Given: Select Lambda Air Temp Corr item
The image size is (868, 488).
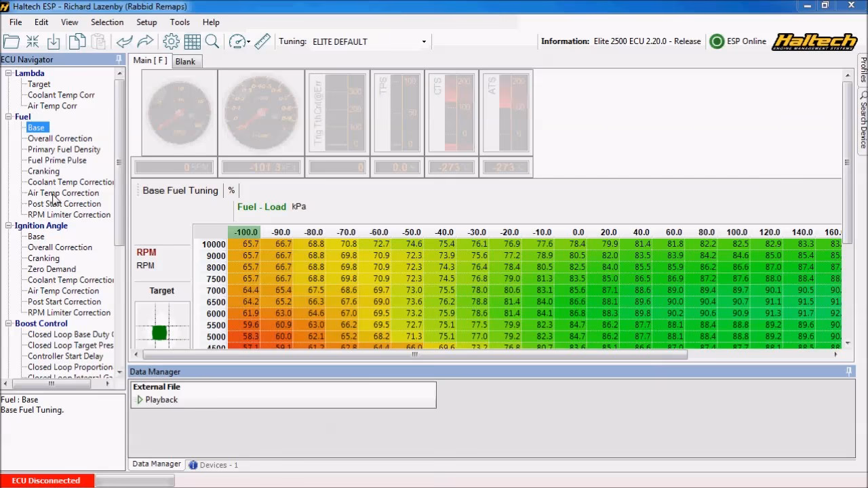Looking at the screenshot, I should pyautogui.click(x=52, y=106).
